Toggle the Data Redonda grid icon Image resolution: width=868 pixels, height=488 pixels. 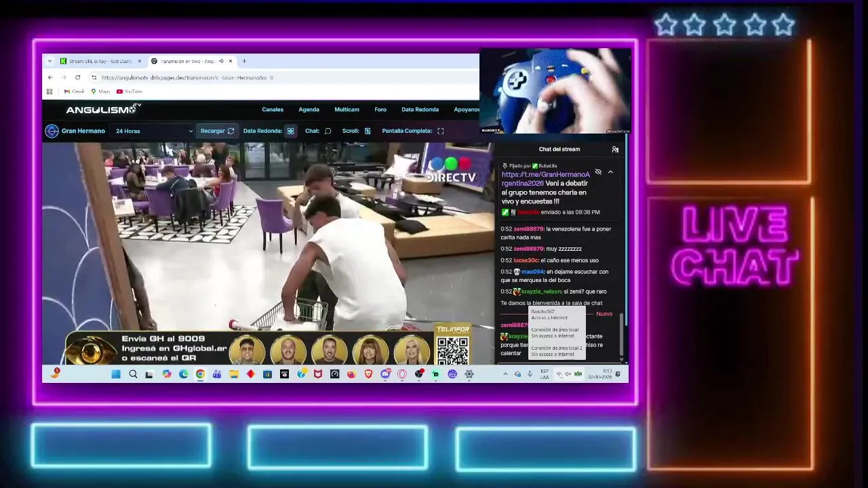pyautogui.click(x=290, y=131)
